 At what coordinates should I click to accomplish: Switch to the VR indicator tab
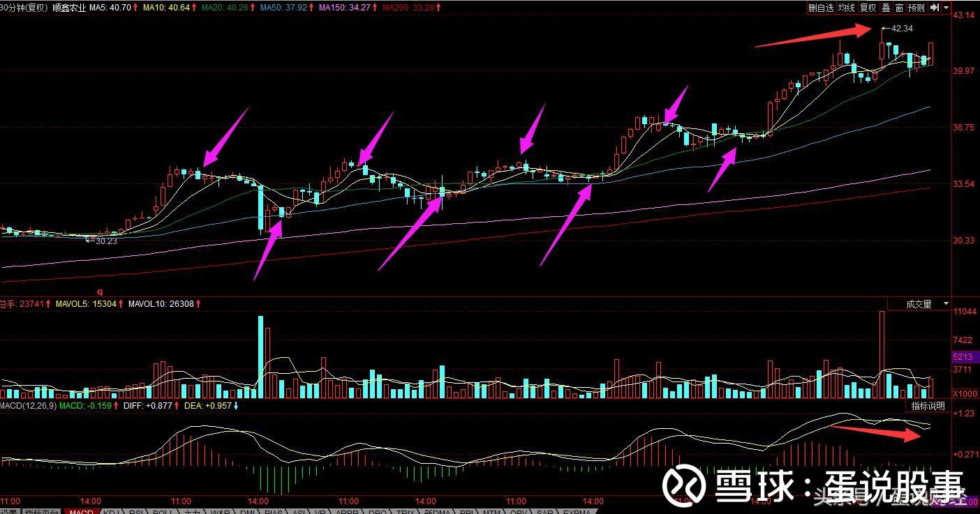tap(320, 511)
